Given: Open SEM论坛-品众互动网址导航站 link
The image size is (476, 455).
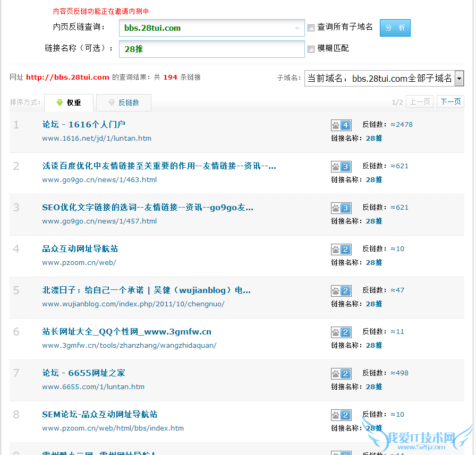Looking at the screenshot, I should point(99,414).
